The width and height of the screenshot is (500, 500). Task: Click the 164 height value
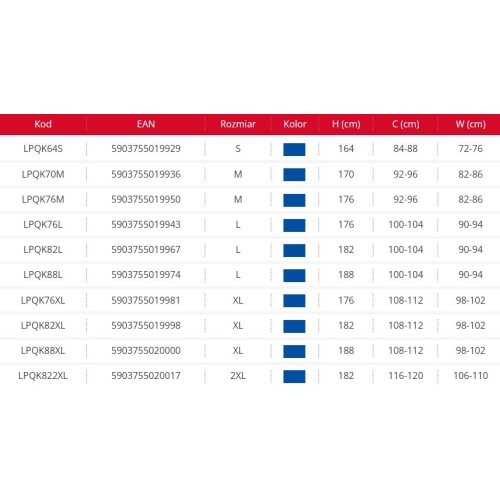(x=346, y=149)
